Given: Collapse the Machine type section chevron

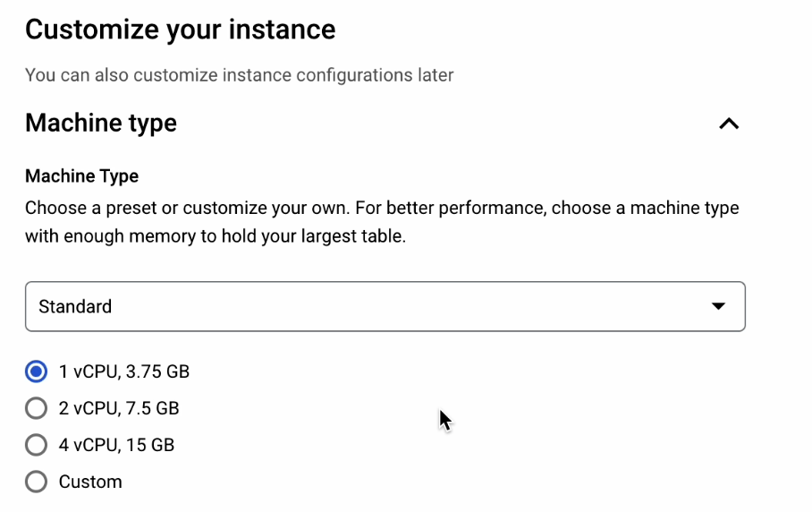Looking at the screenshot, I should [x=729, y=124].
